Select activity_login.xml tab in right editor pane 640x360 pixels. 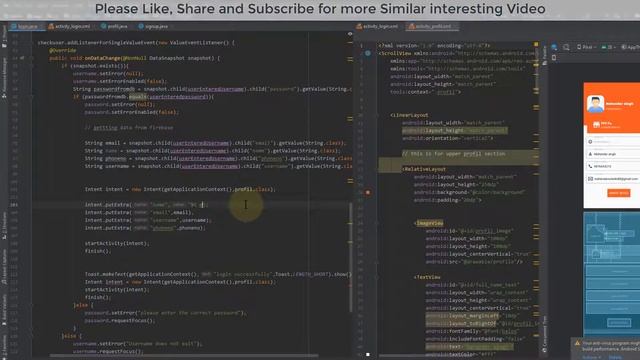tap(378, 27)
